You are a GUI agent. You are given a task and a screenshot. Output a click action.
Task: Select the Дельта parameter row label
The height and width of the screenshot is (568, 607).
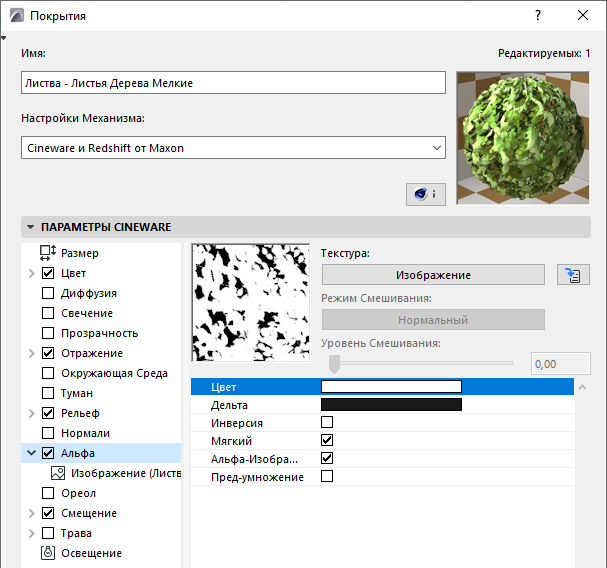coord(229,405)
